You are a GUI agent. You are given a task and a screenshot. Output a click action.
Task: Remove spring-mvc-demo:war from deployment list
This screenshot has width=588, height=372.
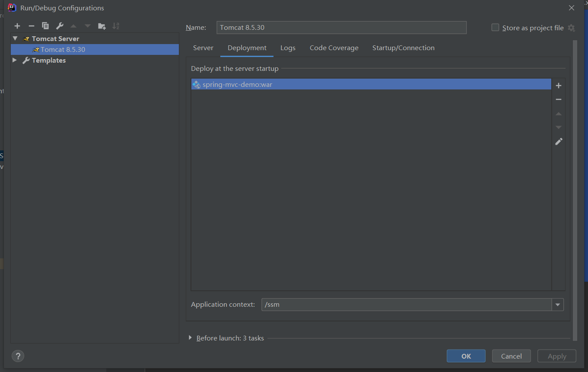[x=559, y=99]
